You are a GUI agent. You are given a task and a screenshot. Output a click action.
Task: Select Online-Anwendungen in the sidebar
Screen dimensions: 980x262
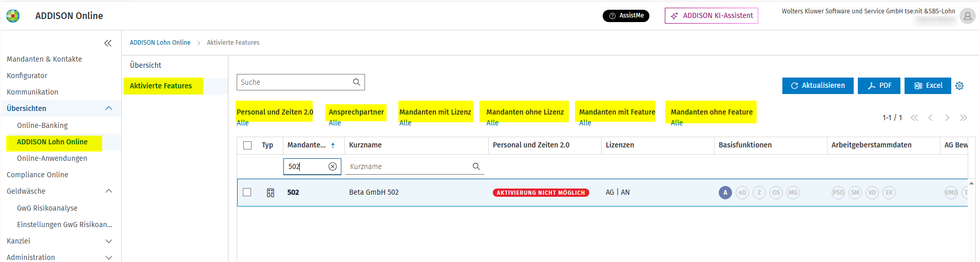point(52,158)
